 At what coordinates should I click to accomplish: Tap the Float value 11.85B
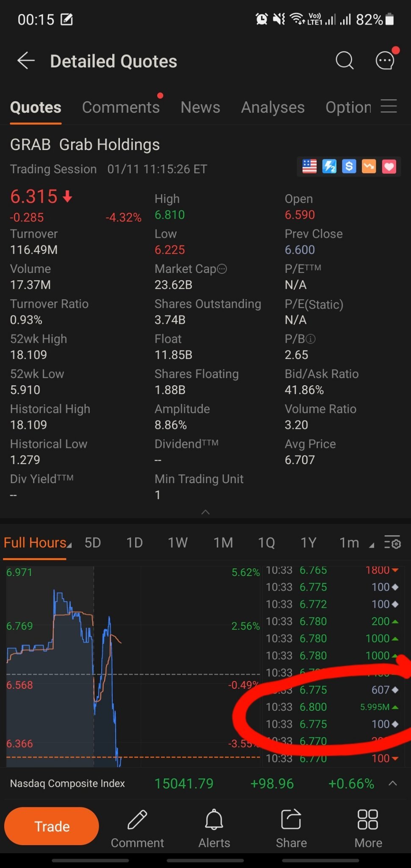point(173,355)
